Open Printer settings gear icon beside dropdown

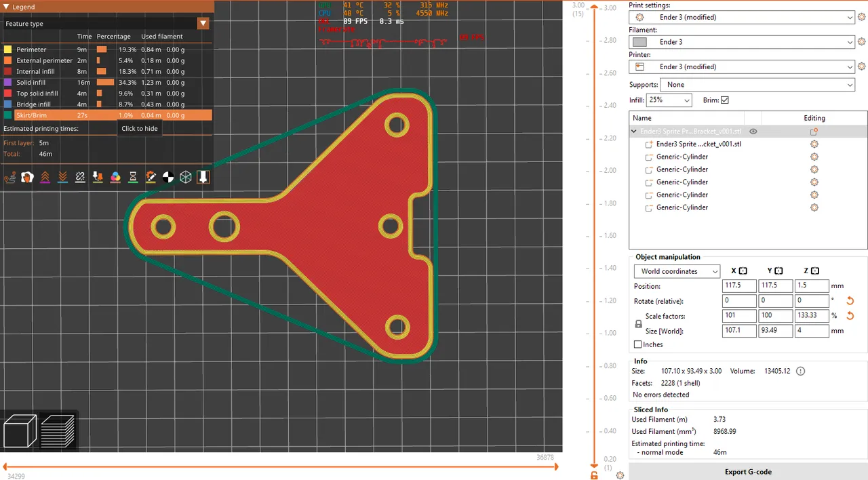coord(862,66)
